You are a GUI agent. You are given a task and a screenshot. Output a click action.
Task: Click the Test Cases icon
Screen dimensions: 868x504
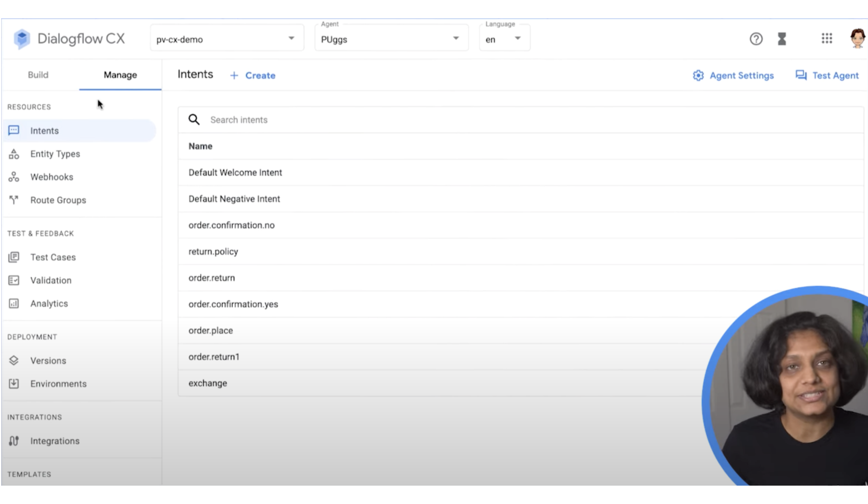(x=14, y=257)
